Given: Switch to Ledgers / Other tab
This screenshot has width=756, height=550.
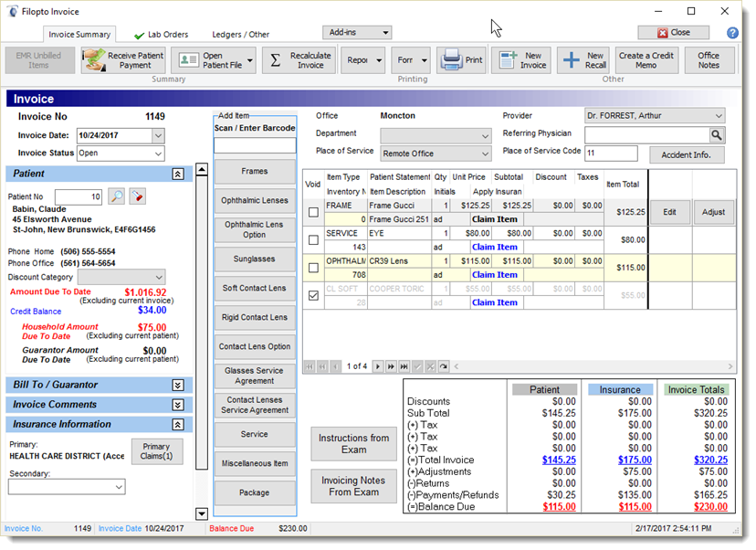Looking at the screenshot, I should [x=241, y=35].
